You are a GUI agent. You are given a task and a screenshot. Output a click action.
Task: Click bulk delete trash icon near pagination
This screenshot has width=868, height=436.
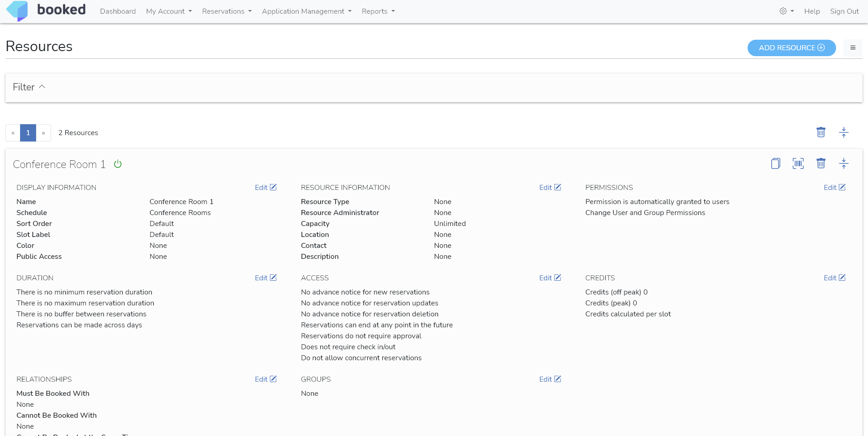[821, 132]
